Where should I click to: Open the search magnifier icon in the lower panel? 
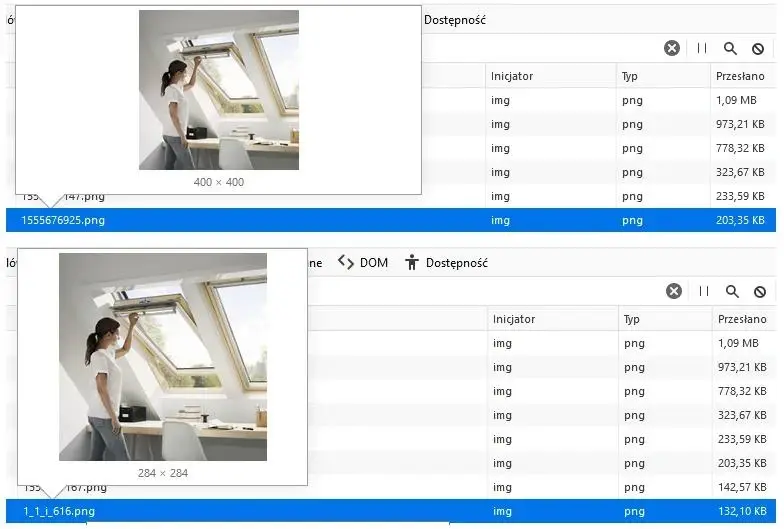click(x=732, y=292)
